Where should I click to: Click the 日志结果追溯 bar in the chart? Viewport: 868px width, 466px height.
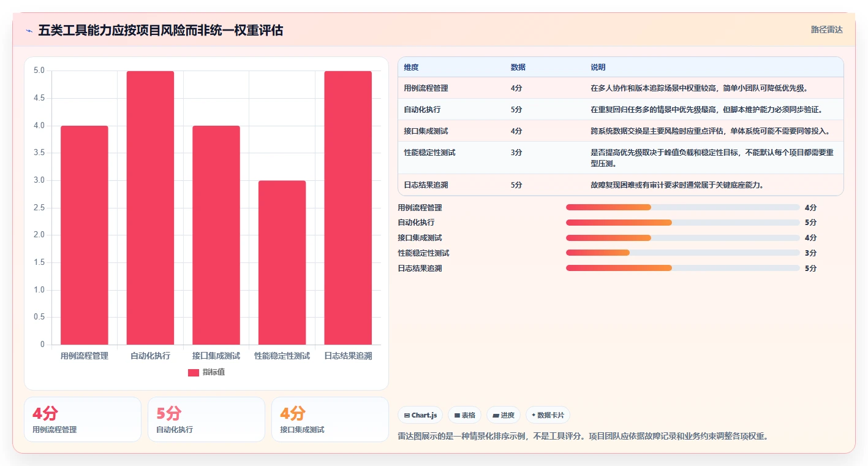348,208
